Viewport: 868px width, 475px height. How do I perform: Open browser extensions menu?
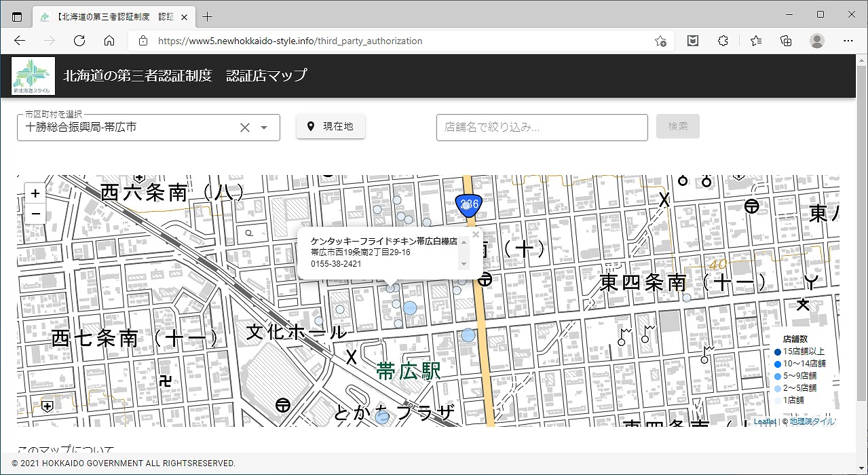[723, 41]
